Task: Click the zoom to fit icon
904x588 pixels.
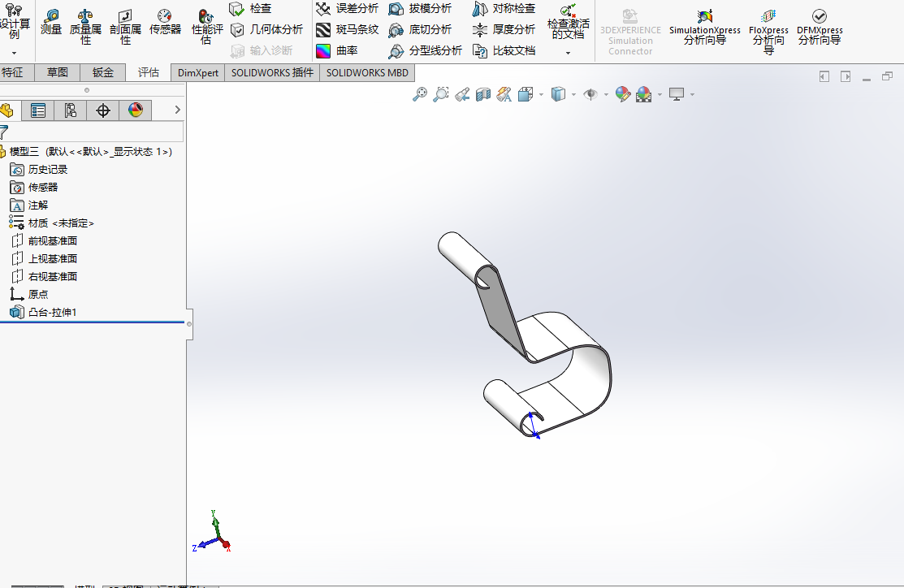Action: 420,94
